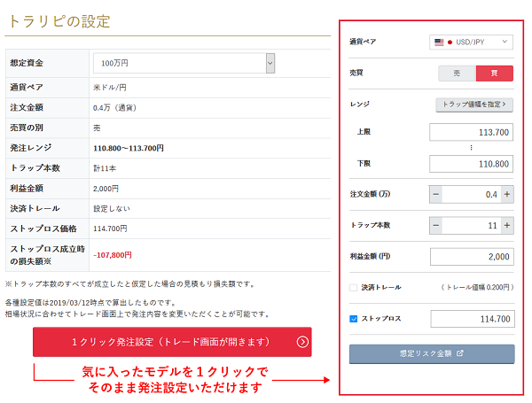The height and width of the screenshot is (403, 532).
Task: Click the ストップロス価格 row label
Action: coord(43,229)
